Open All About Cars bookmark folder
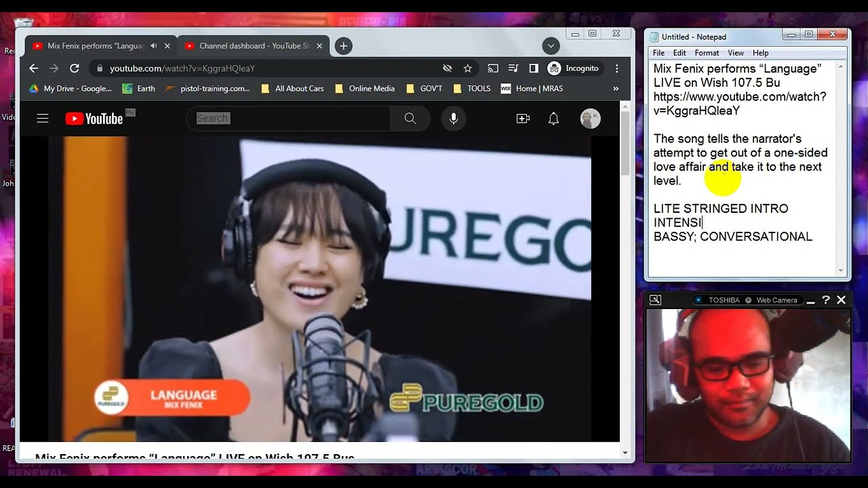The height and width of the screenshot is (488, 868). coord(292,88)
